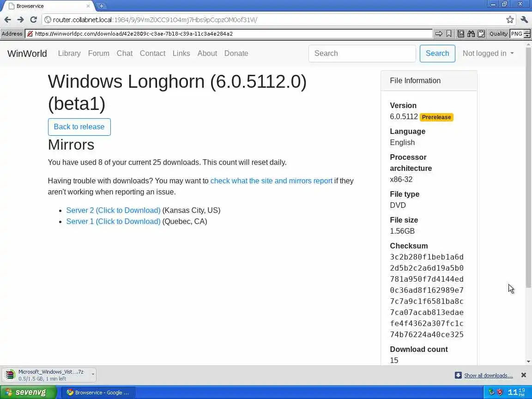
Task: Click the WinRAR icon of downloading file
Action: 10,375
